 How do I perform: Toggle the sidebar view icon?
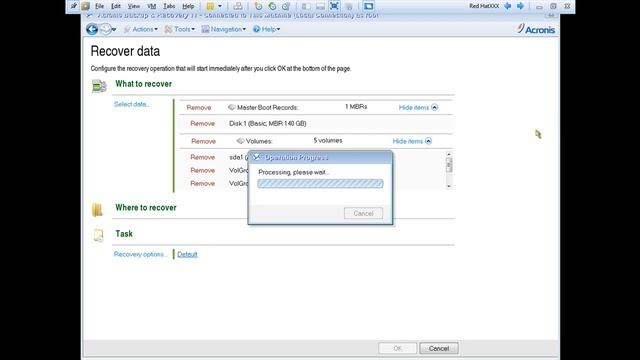[306, 6]
